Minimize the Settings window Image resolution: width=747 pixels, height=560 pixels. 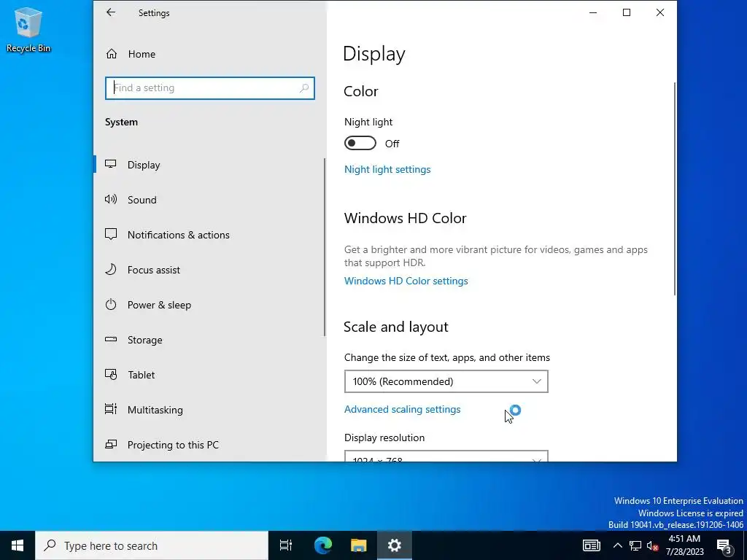tap(593, 12)
